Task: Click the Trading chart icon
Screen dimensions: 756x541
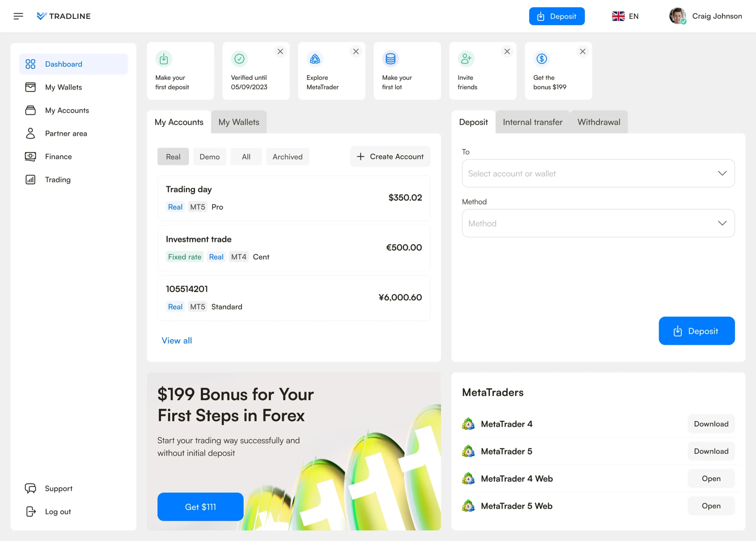Action: coord(30,180)
